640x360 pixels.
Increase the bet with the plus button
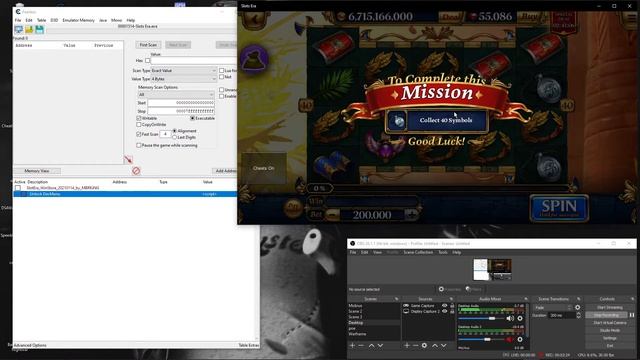click(411, 214)
